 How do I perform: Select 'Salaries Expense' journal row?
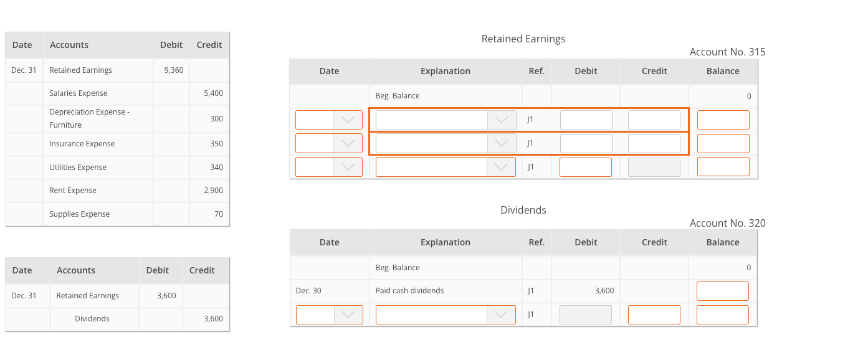[x=117, y=93]
